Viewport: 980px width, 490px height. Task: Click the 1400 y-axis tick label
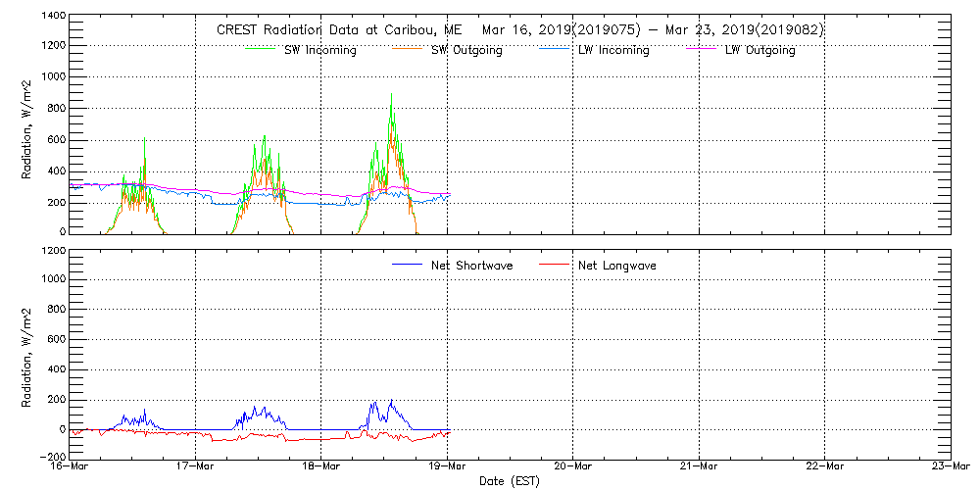point(54,18)
